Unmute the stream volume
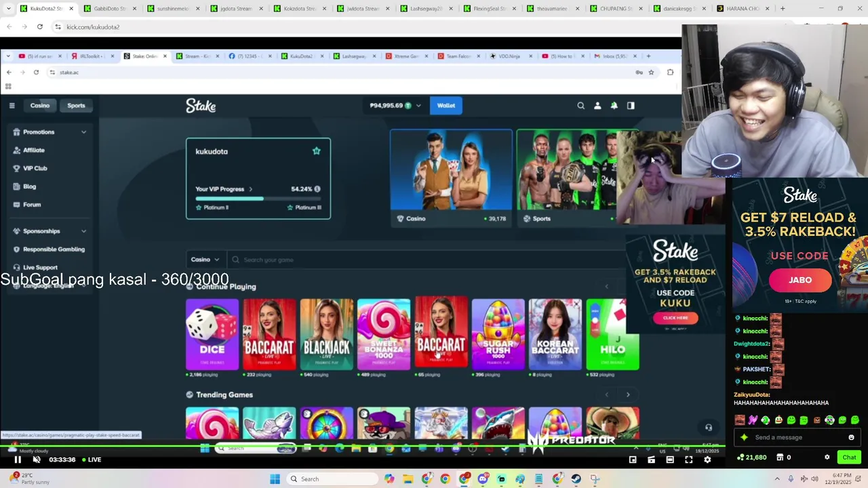The height and width of the screenshot is (488, 868). tap(37, 460)
